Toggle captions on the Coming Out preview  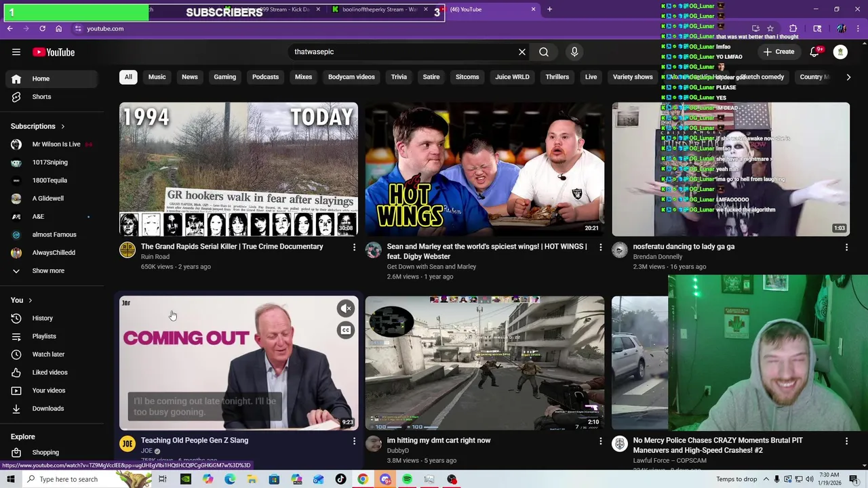coord(346,330)
